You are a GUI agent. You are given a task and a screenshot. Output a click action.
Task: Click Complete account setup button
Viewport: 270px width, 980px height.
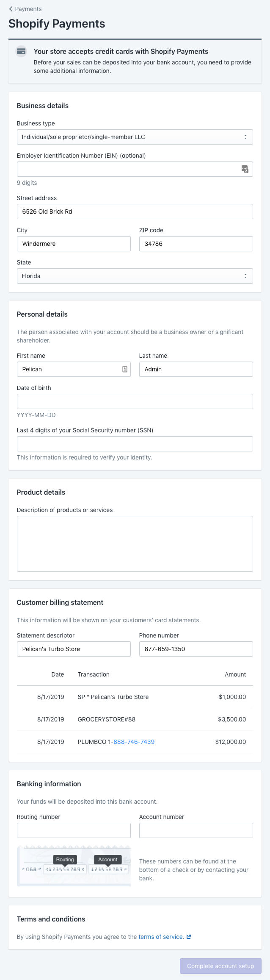point(220,966)
